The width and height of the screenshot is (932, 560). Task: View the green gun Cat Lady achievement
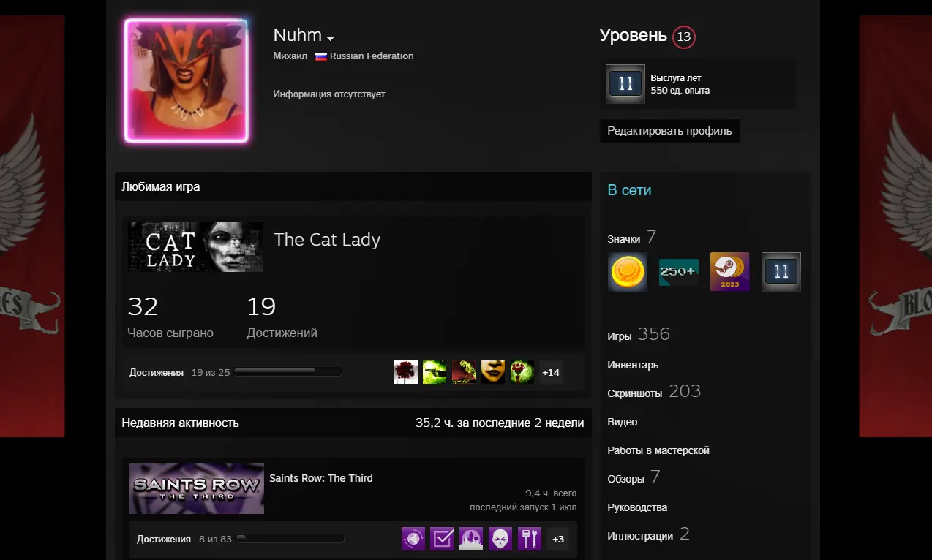pyautogui.click(x=435, y=372)
